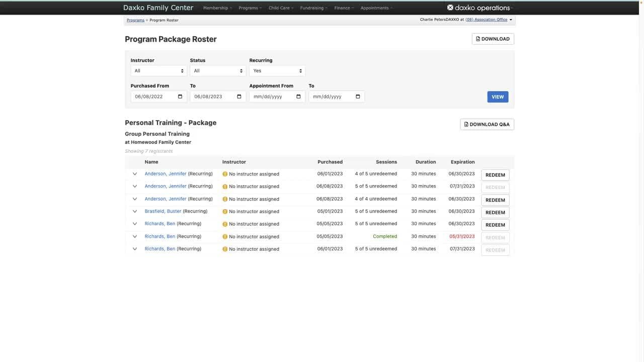Viewport: 644px width, 362px height.
Task: Open the Fundraising menu
Action: pos(314,8)
